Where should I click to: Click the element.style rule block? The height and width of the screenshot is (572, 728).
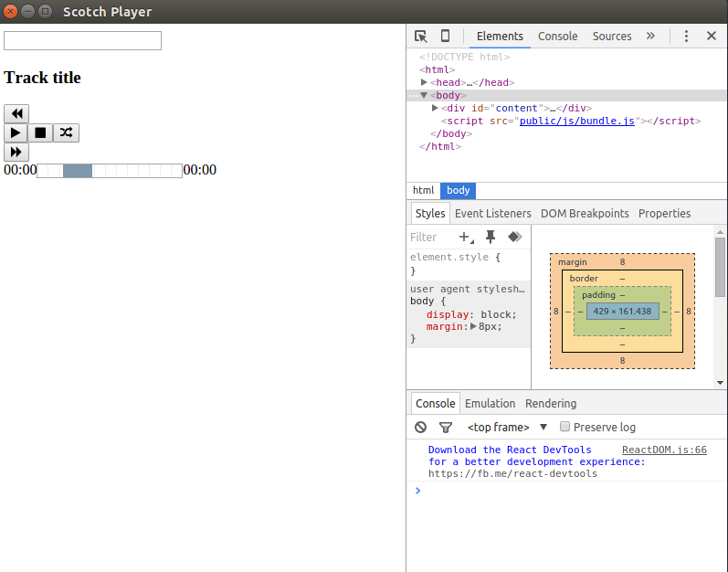pos(469,264)
